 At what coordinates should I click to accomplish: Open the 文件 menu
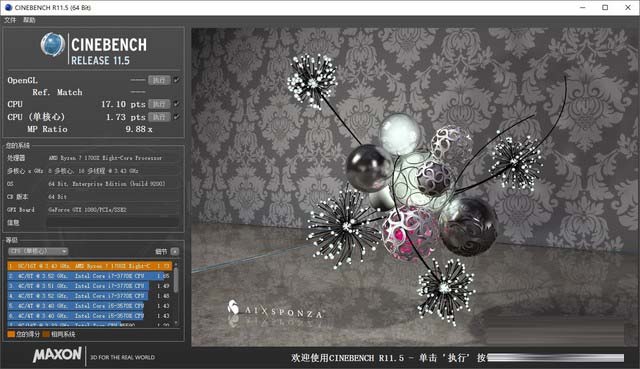tap(10, 20)
